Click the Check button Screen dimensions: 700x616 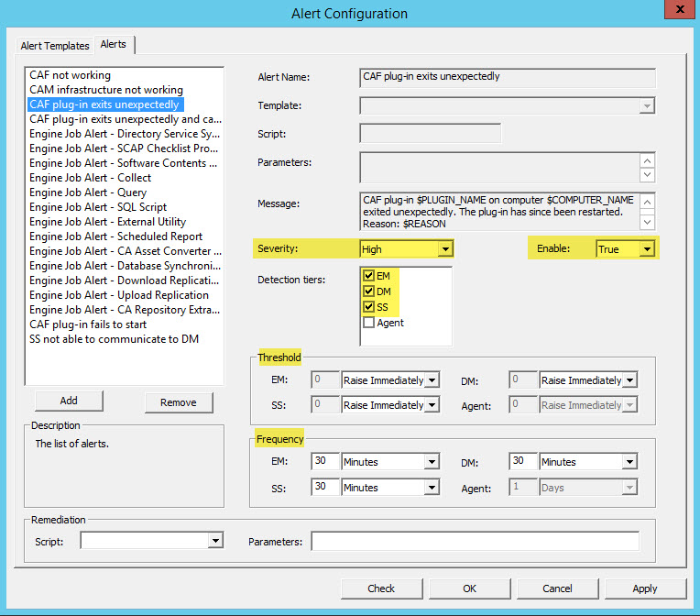click(x=381, y=588)
